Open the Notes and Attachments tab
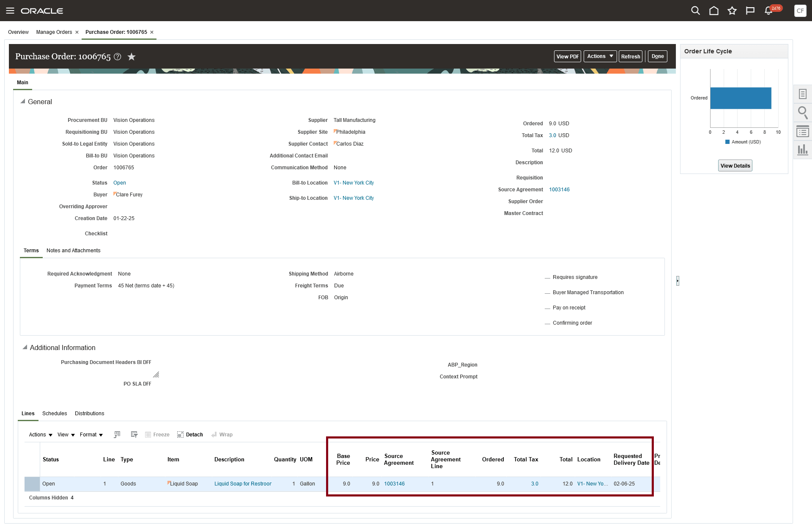The height and width of the screenshot is (524, 812). pos(73,251)
